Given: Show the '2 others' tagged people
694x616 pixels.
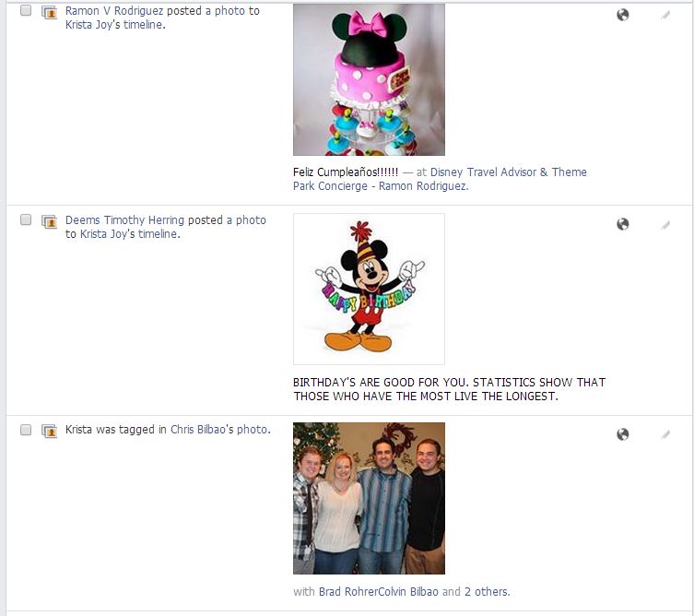Looking at the screenshot, I should 487,592.
